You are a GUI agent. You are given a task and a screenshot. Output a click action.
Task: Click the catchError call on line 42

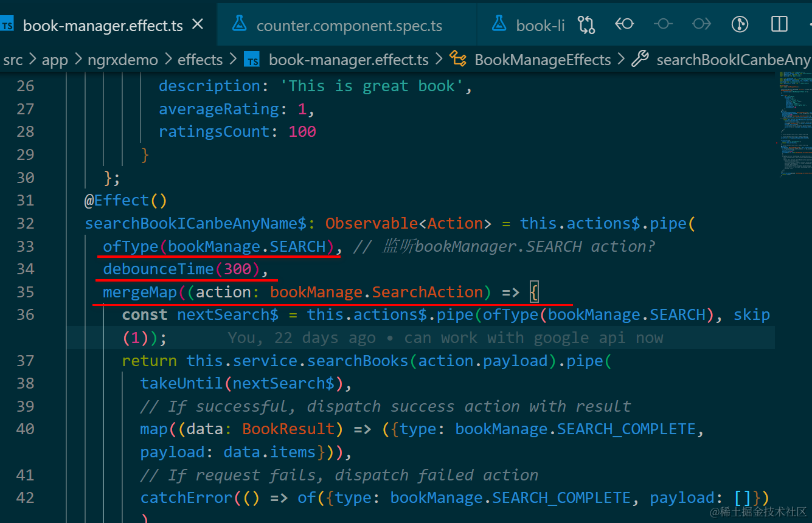(186, 497)
